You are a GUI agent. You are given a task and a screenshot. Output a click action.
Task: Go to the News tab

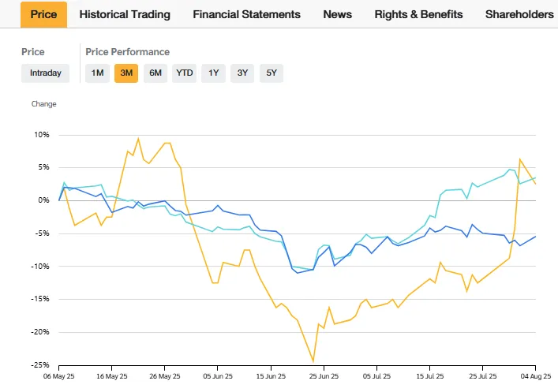point(338,14)
